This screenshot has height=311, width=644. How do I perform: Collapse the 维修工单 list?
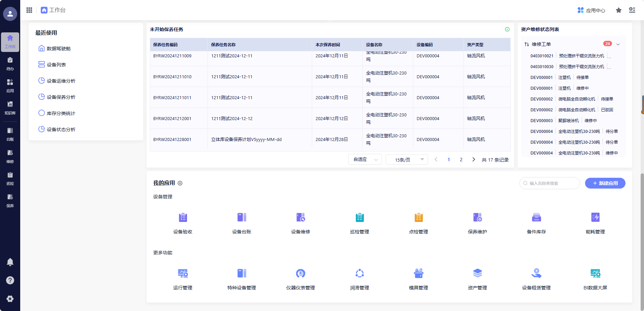[x=618, y=44]
